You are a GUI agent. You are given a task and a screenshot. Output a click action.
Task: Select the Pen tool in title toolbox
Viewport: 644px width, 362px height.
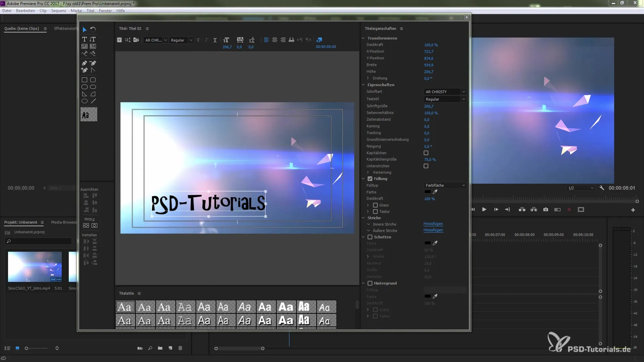coord(85,63)
